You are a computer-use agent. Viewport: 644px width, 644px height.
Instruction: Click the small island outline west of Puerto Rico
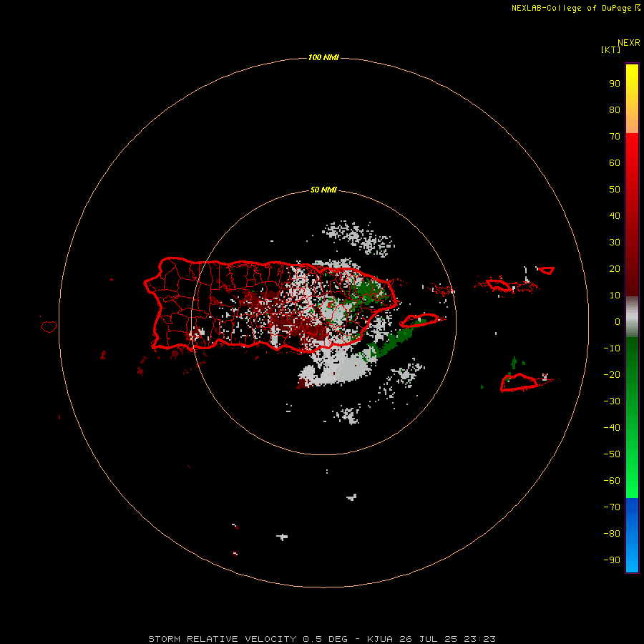49,326
